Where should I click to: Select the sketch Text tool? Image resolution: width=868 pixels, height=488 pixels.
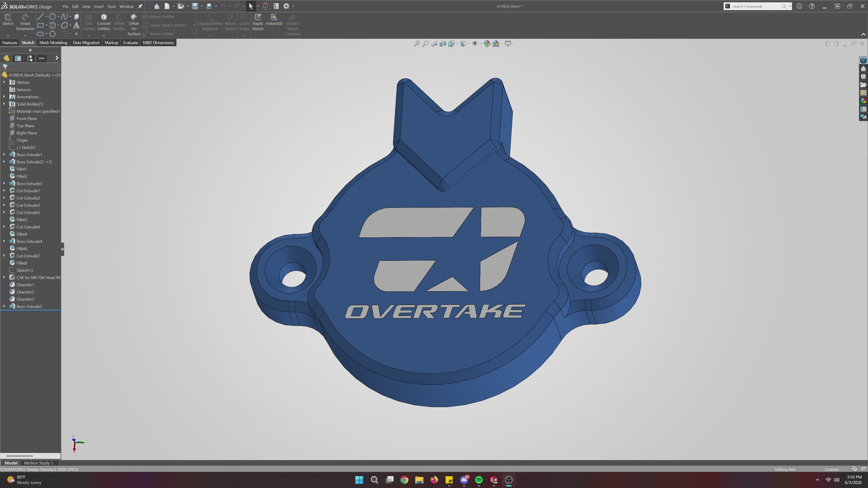[x=76, y=25]
